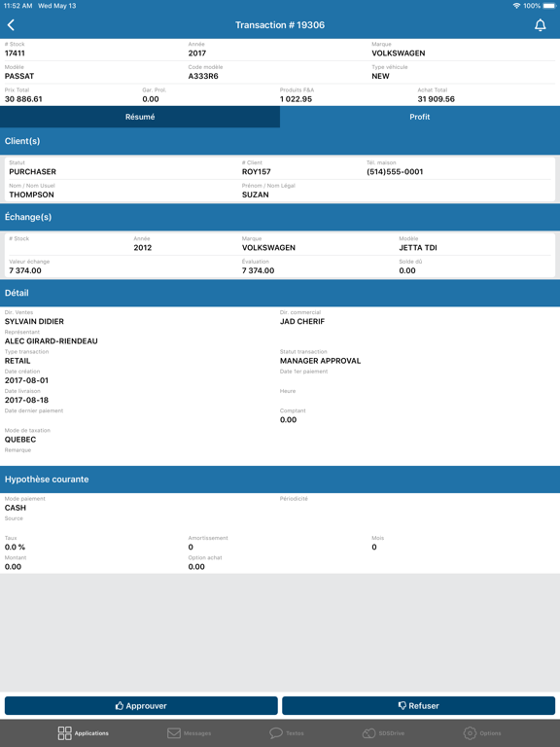Viewport: 560px width, 747px height.
Task: Select the Remarque field label
Action: point(17,450)
